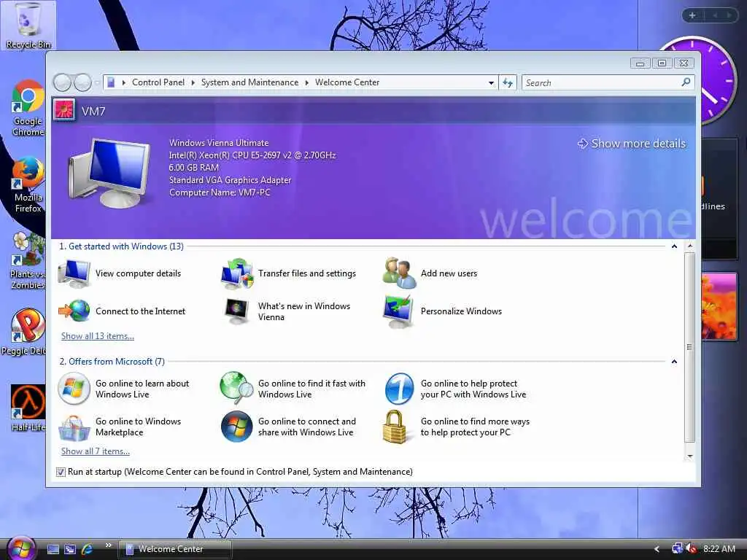Expand quick launch overflow chevron
Viewport: 747px width, 560px height.
pos(108,545)
